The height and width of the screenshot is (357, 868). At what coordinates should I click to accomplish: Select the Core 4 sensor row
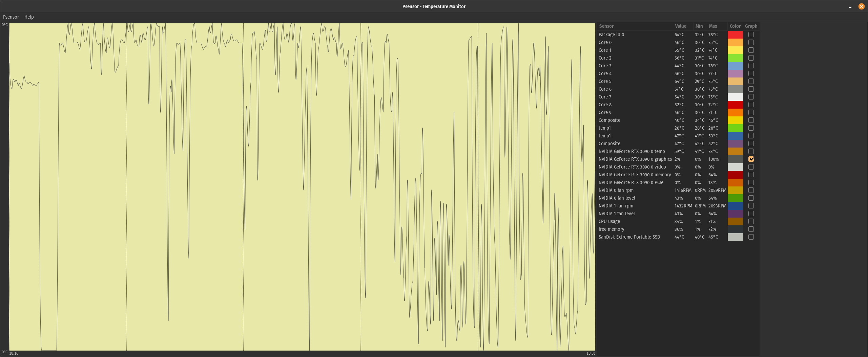[678, 73]
